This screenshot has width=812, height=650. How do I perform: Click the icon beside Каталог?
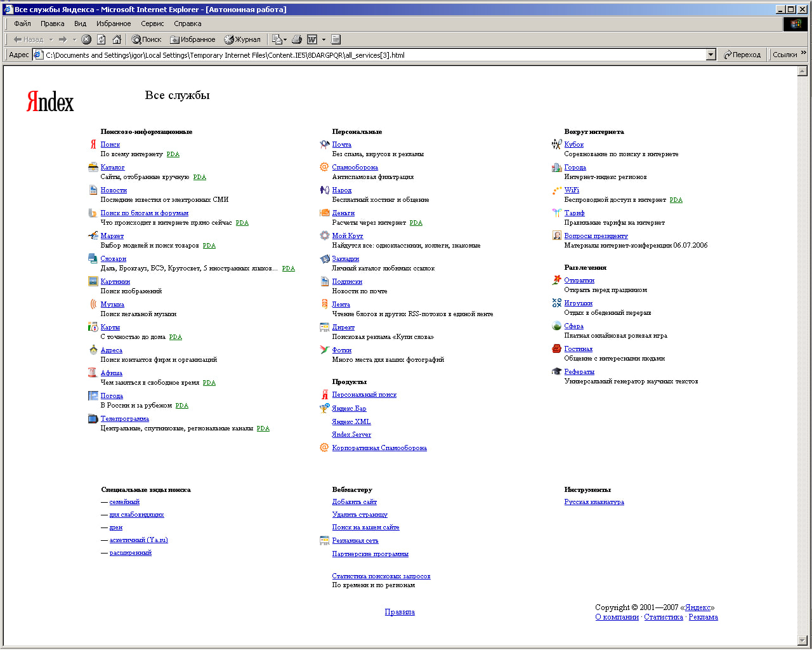click(x=93, y=168)
